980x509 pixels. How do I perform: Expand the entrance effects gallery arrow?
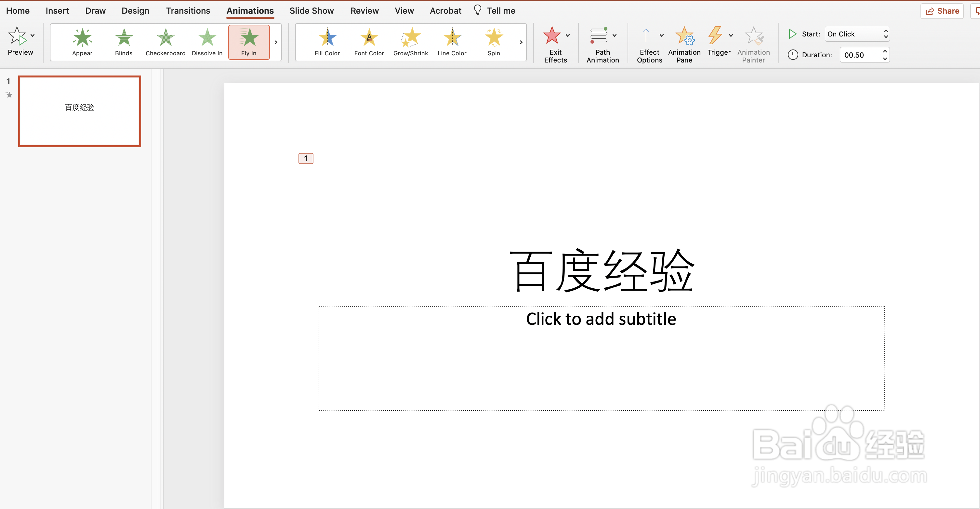point(276,42)
